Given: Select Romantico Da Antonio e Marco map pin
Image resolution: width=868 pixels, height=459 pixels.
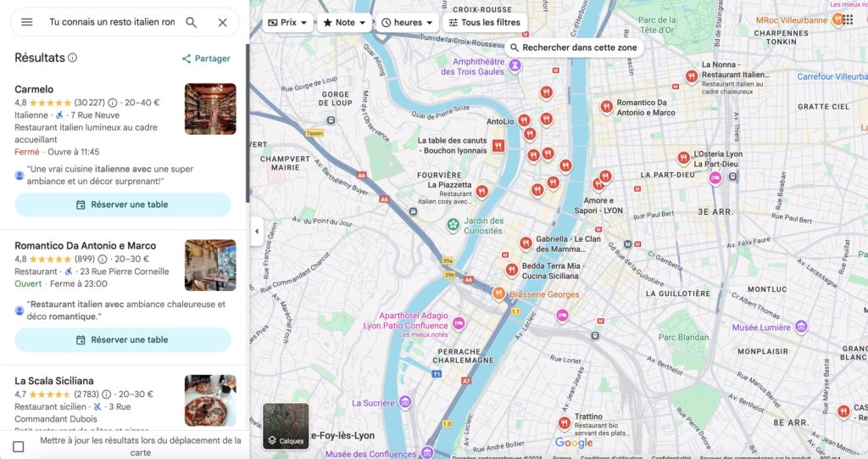Looking at the screenshot, I should tap(606, 106).
